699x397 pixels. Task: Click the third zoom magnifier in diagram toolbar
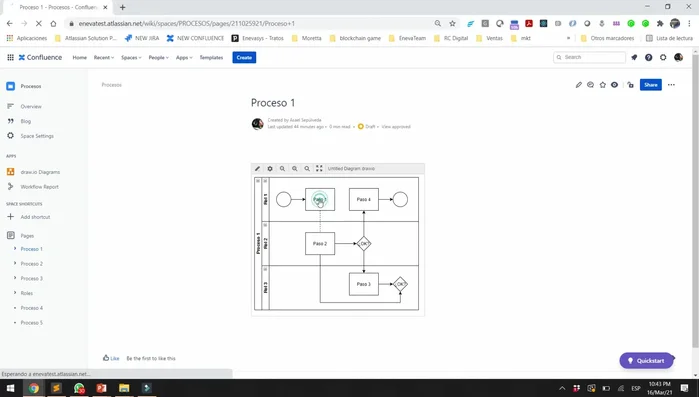click(307, 168)
